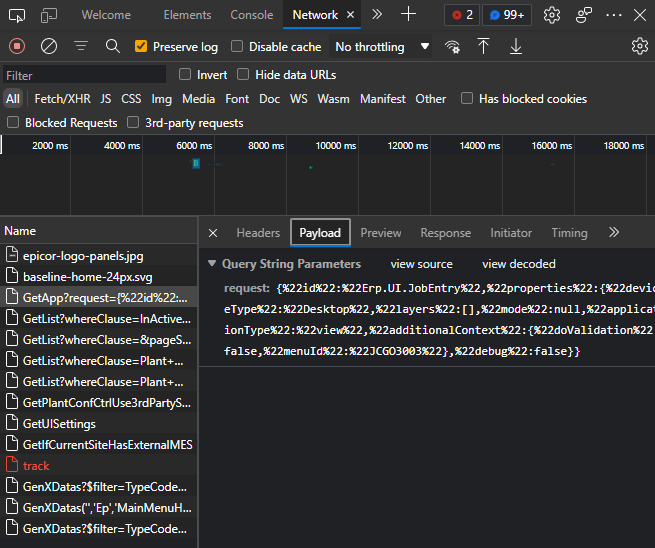
Task: Collapse the Query String Parameters section
Action: [212, 264]
